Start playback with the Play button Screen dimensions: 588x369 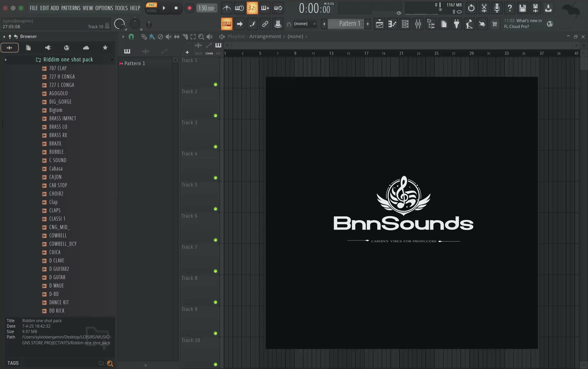(164, 8)
